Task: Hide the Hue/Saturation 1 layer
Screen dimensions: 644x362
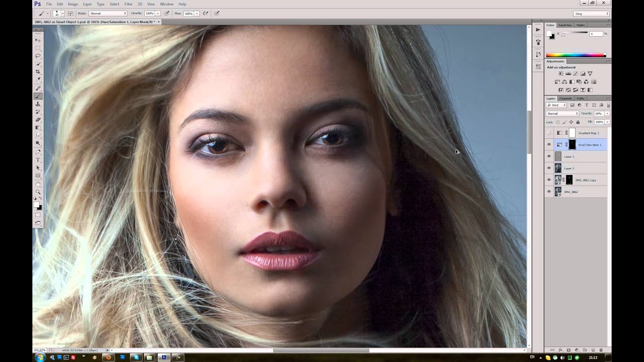Action: click(x=549, y=145)
